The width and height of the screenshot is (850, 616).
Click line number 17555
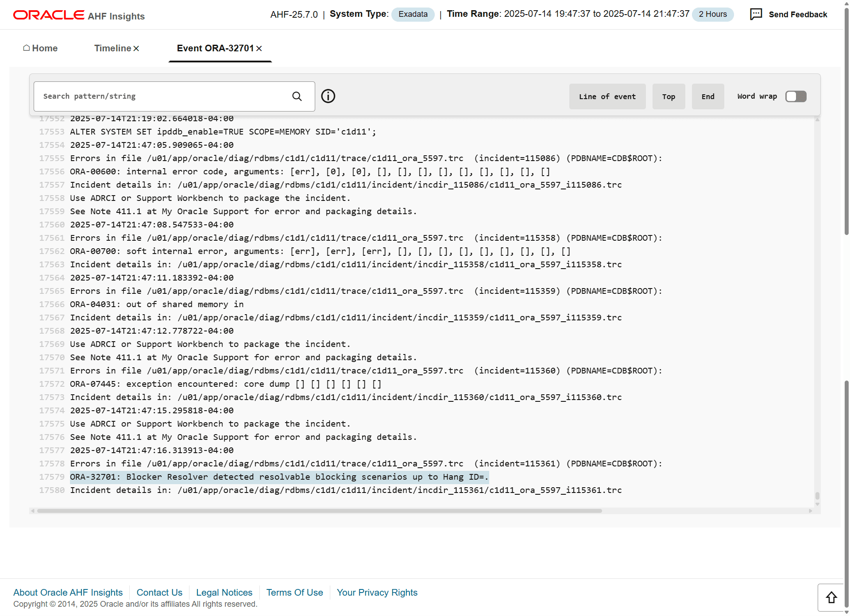[x=52, y=158]
